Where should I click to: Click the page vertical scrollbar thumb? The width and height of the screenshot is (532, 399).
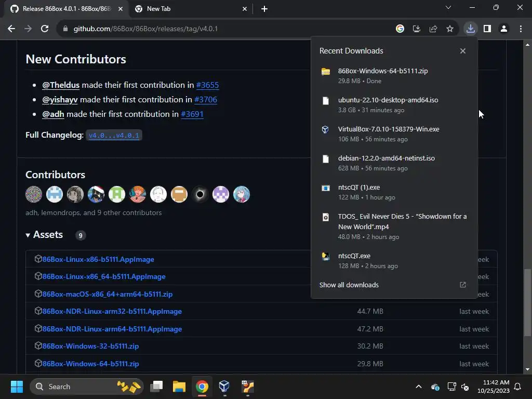click(527, 302)
